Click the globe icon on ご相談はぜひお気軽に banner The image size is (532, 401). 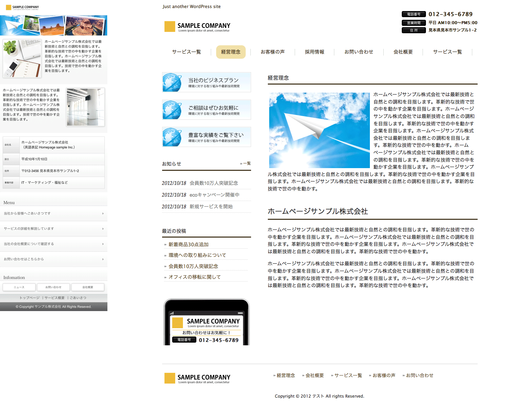172,110
